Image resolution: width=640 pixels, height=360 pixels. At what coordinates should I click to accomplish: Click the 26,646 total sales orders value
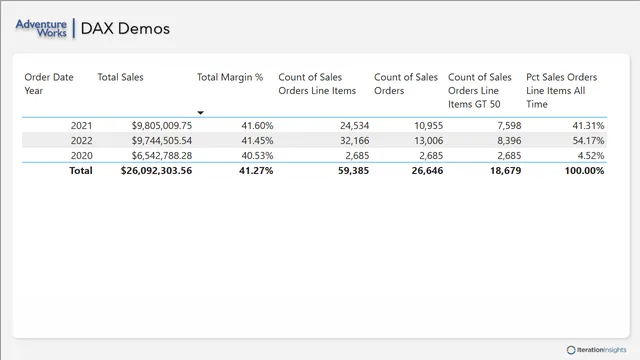point(427,171)
